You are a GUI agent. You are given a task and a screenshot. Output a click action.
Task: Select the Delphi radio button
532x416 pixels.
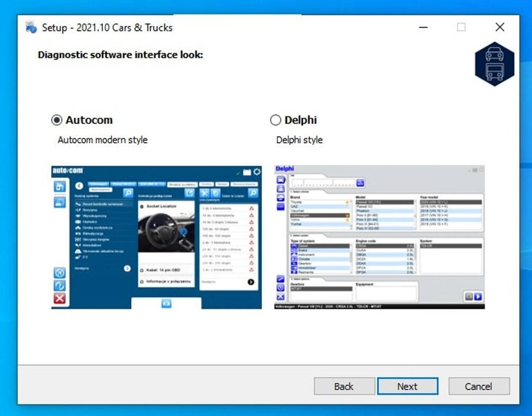[x=275, y=120]
